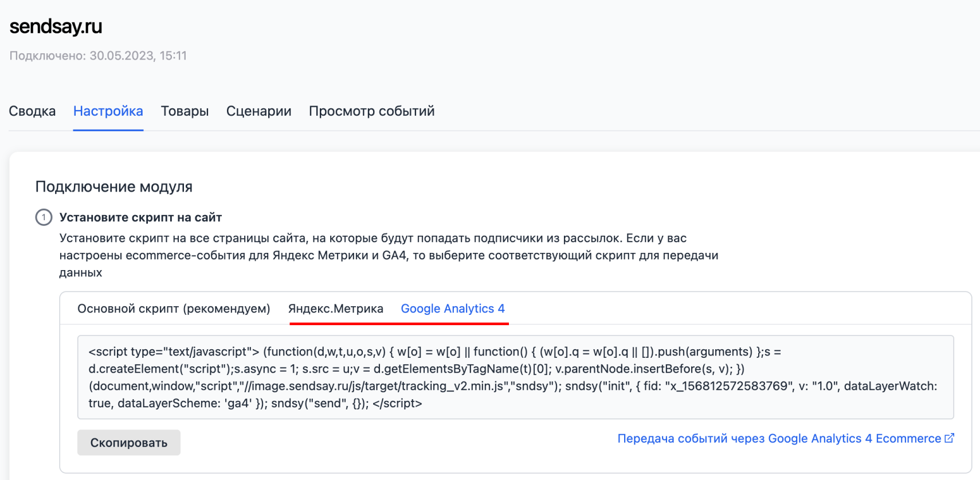Switch to the Яндекс.Метрика script tab
Image resolution: width=980 pixels, height=480 pixels.
pos(335,309)
